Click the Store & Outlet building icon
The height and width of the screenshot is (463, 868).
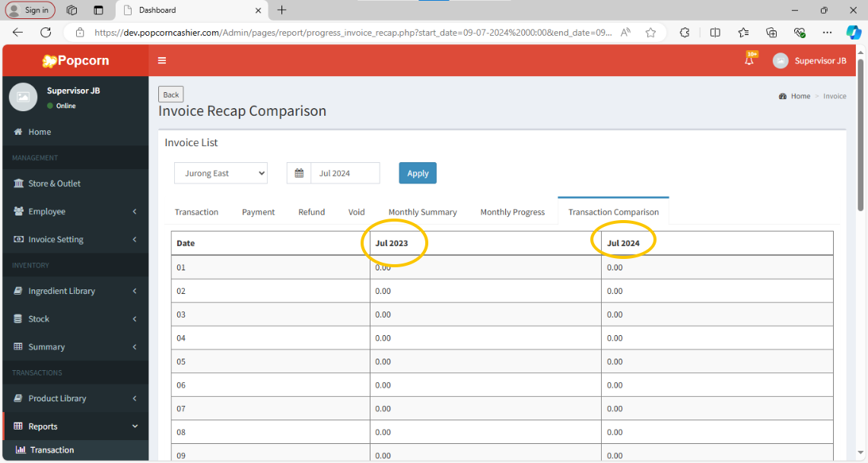(x=18, y=184)
